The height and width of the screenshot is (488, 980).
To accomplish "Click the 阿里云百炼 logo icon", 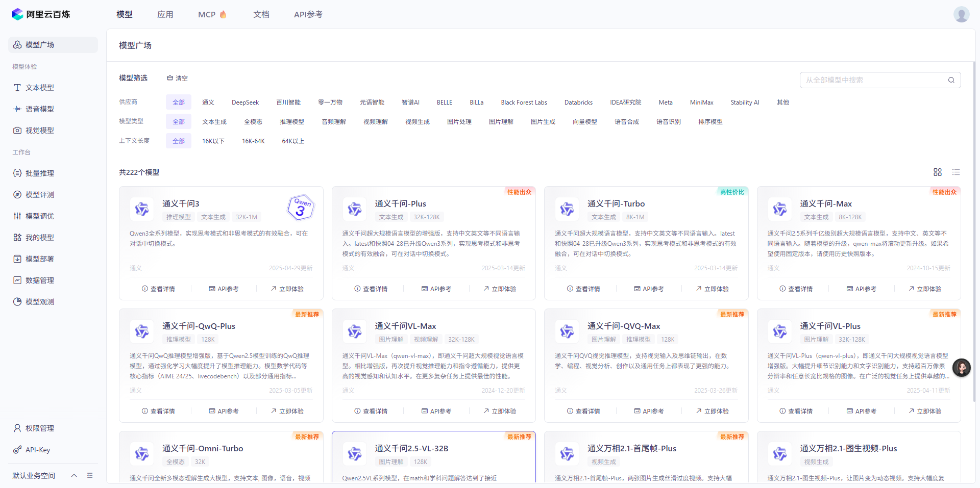I will 18,14.
